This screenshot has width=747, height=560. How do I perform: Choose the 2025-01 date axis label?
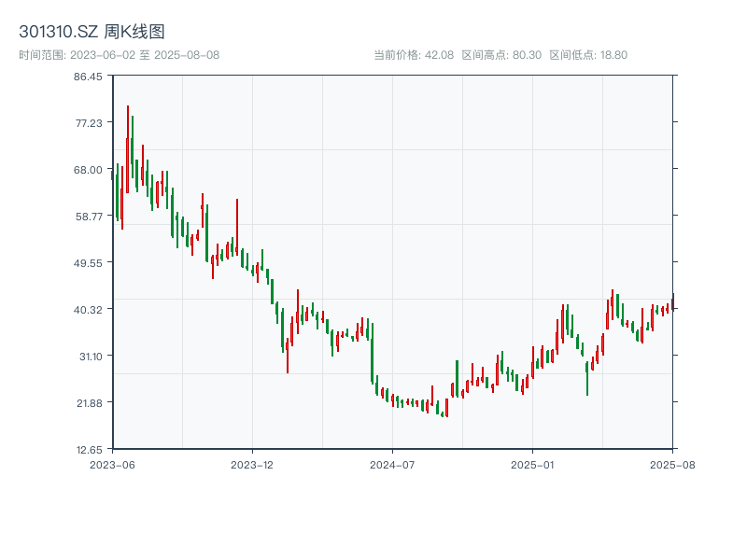click(x=532, y=464)
